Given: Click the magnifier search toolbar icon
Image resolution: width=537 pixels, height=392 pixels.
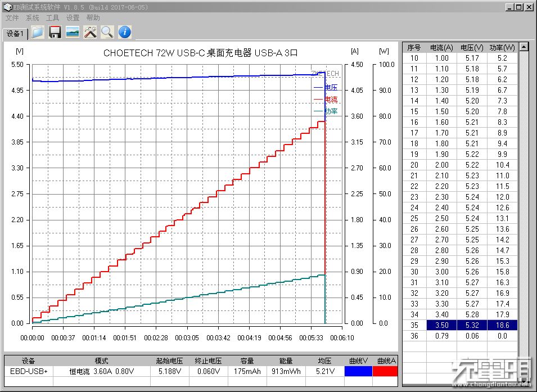Looking at the screenshot, I should 107,32.
